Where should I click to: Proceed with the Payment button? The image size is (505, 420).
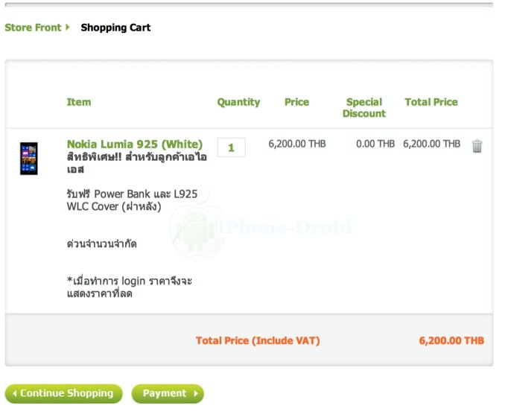click(x=168, y=393)
